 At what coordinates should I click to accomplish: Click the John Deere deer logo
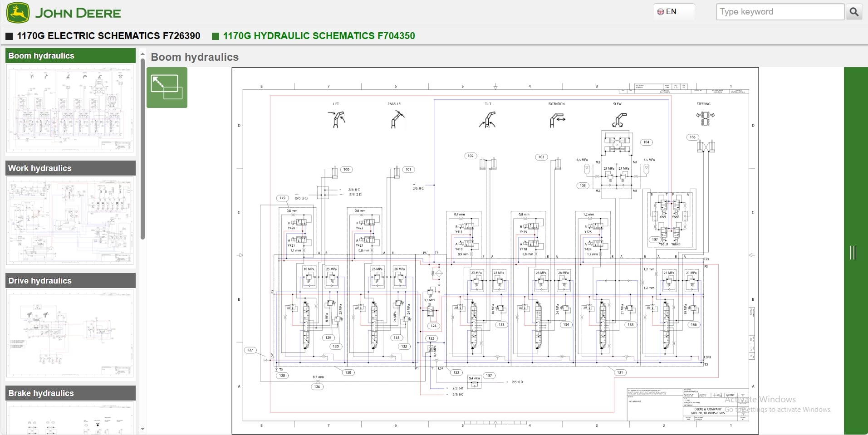click(x=18, y=12)
